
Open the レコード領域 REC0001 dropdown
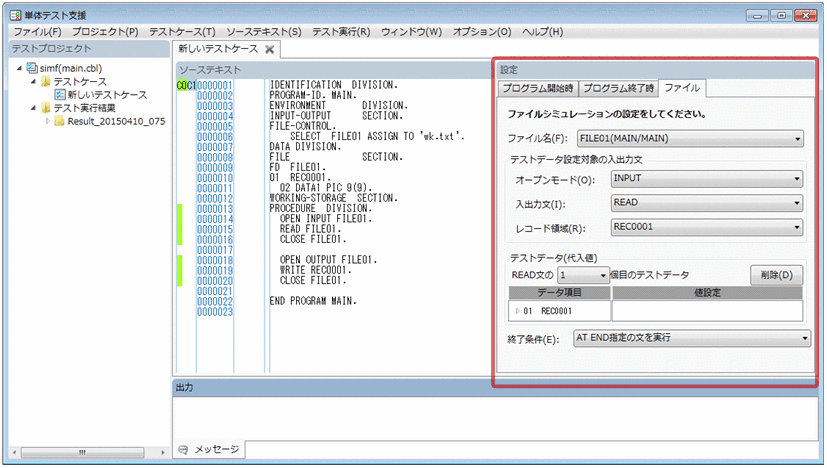point(796,227)
